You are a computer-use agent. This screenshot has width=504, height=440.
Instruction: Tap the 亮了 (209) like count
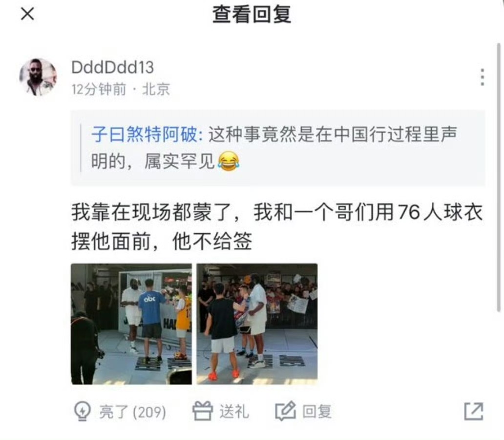(x=132, y=412)
